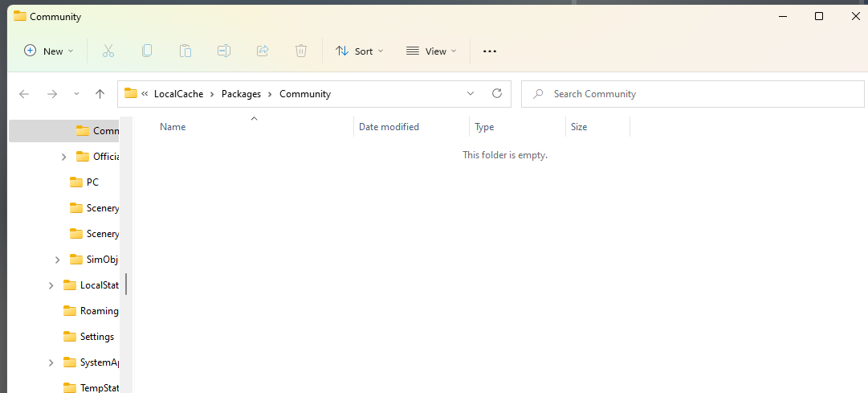868x393 pixels.
Task: Click the Cut scissors icon
Action: coord(108,51)
